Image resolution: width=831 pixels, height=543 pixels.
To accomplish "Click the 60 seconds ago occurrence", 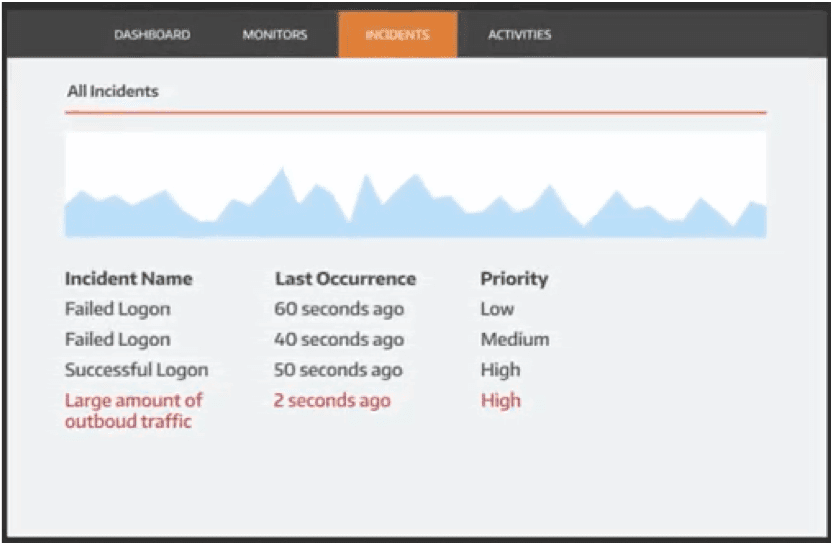I will pyautogui.click(x=339, y=309).
